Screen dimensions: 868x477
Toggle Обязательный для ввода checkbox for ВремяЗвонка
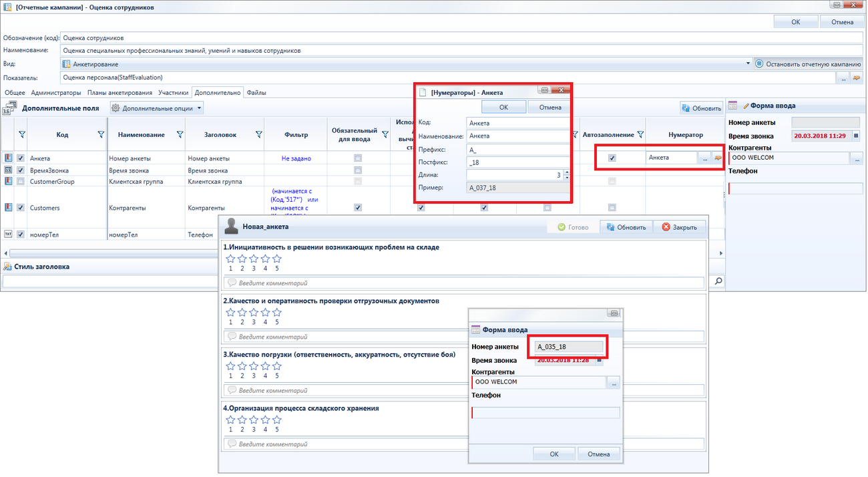pos(358,170)
